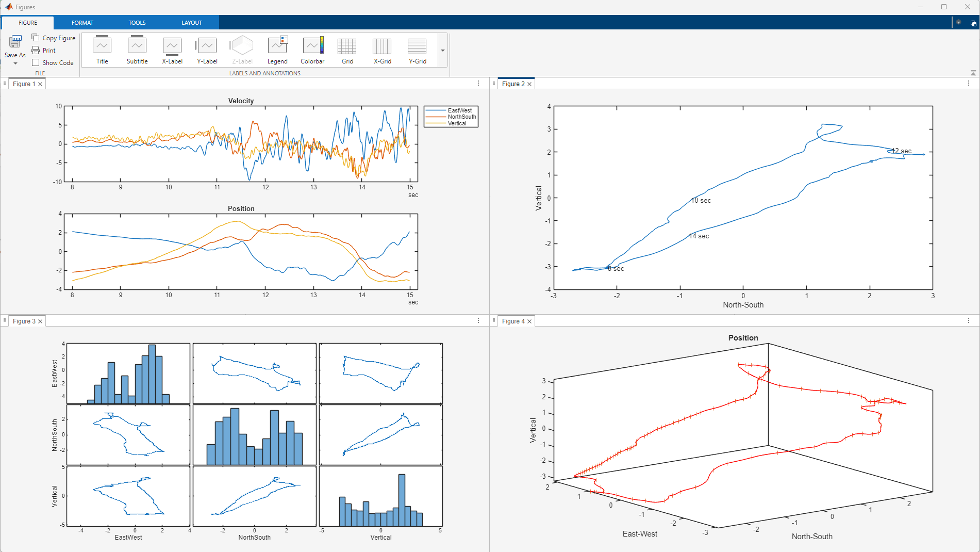
Task: Expand the labels and annotations gallery
Action: click(x=443, y=51)
